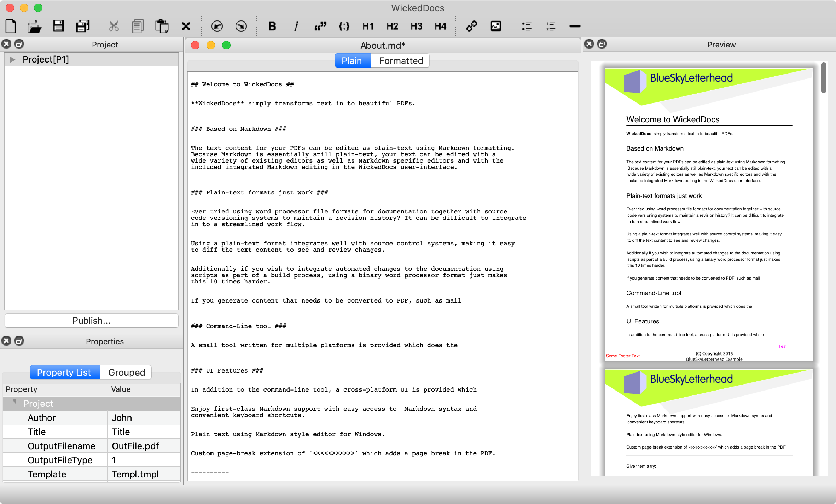Screen dimensions: 836x504
Task: Insert a horizontal rule
Action: [574, 26]
